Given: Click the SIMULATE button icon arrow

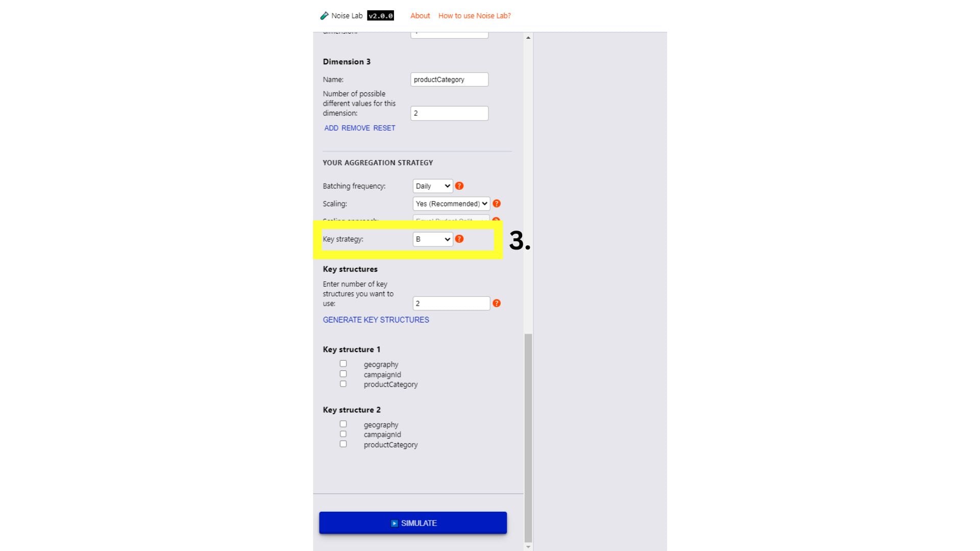Looking at the screenshot, I should point(393,523).
